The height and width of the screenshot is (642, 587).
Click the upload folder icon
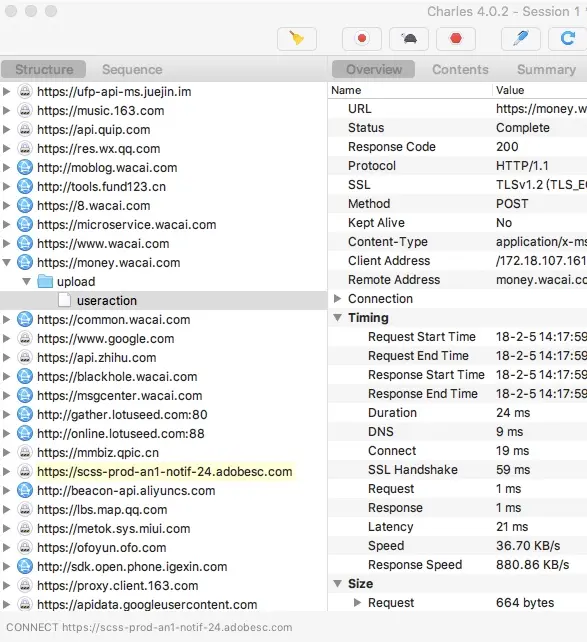click(x=45, y=281)
